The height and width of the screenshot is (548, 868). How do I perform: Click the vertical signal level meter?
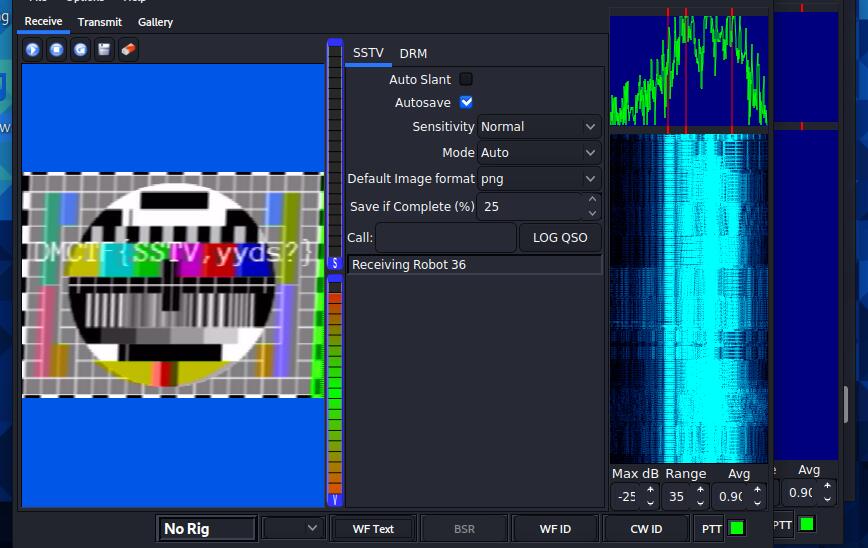[335, 390]
